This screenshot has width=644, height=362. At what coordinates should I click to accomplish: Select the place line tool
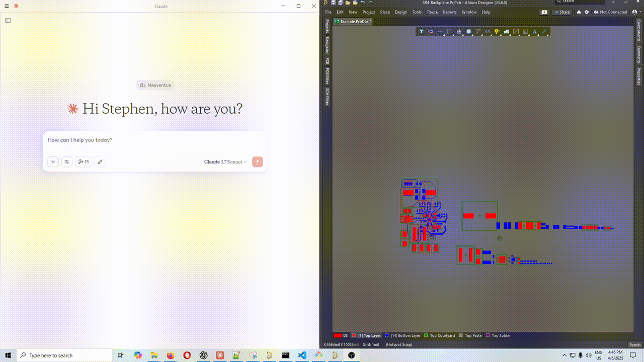click(x=544, y=32)
